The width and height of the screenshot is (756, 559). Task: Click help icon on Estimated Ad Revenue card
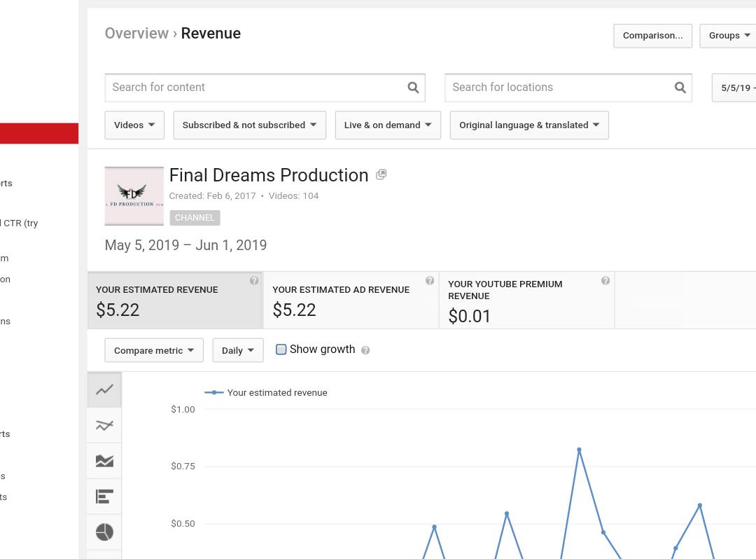(430, 281)
